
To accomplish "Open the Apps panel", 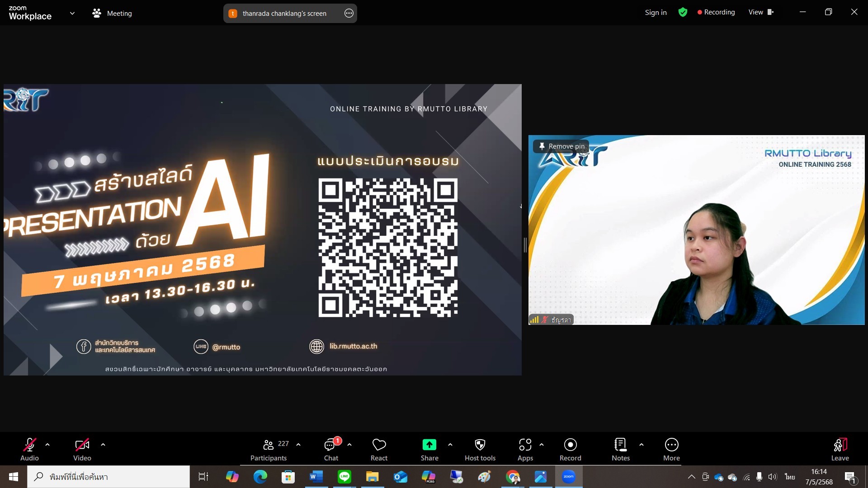I will coord(525,450).
